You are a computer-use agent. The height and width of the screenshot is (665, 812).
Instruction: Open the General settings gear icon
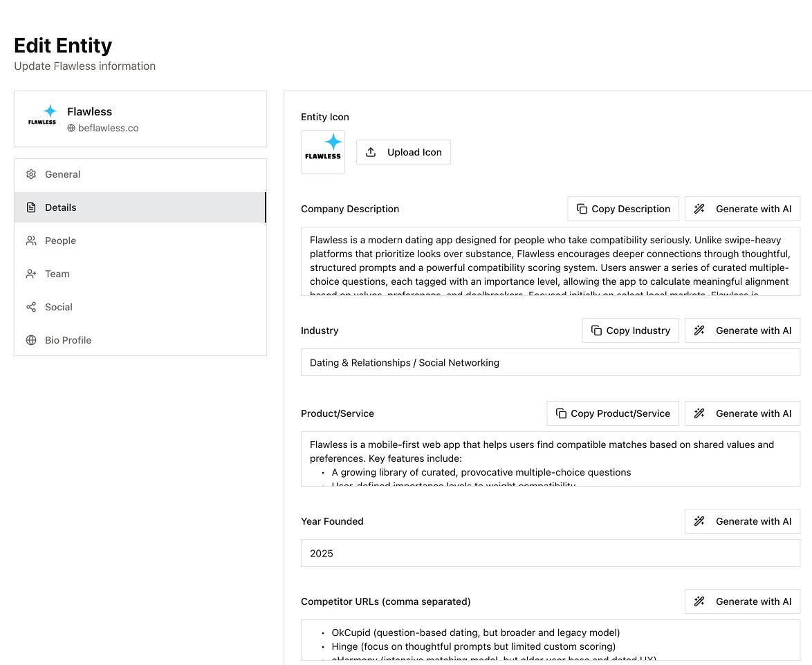pyautogui.click(x=31, y=174)
